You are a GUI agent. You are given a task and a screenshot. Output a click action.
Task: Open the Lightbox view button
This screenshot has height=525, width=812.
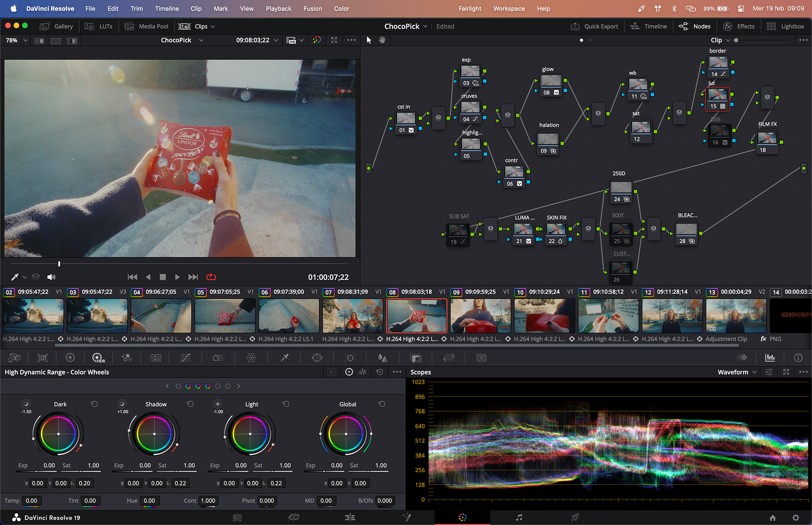(x=785, y=26)
